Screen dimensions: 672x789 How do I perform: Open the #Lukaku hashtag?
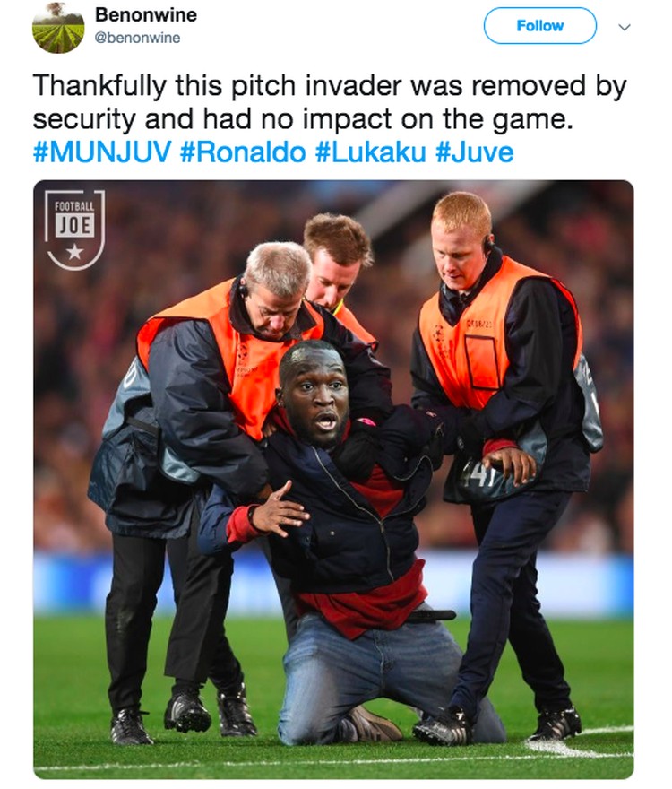click(371, 152)
